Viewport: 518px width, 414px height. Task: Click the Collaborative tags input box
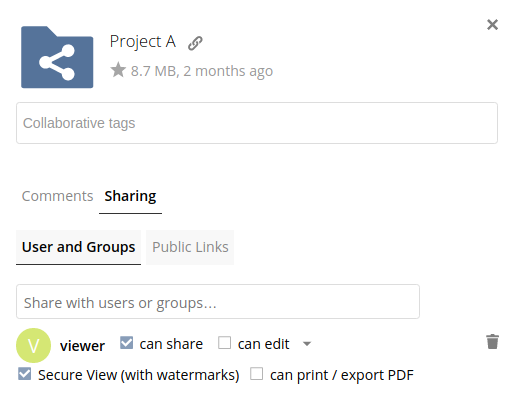pos(257,123)
